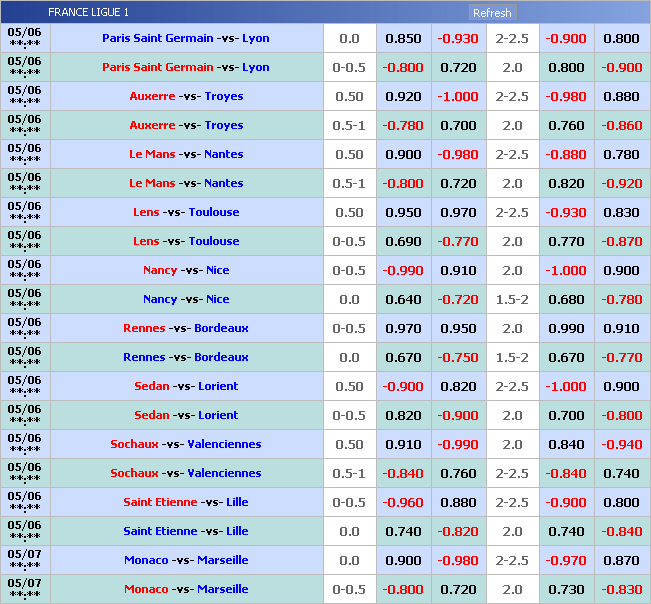Pick 0.920 odds for Auxerre vs Troyes
The height and width of the screenshot is (604, 651).
(x=403, y=97)
